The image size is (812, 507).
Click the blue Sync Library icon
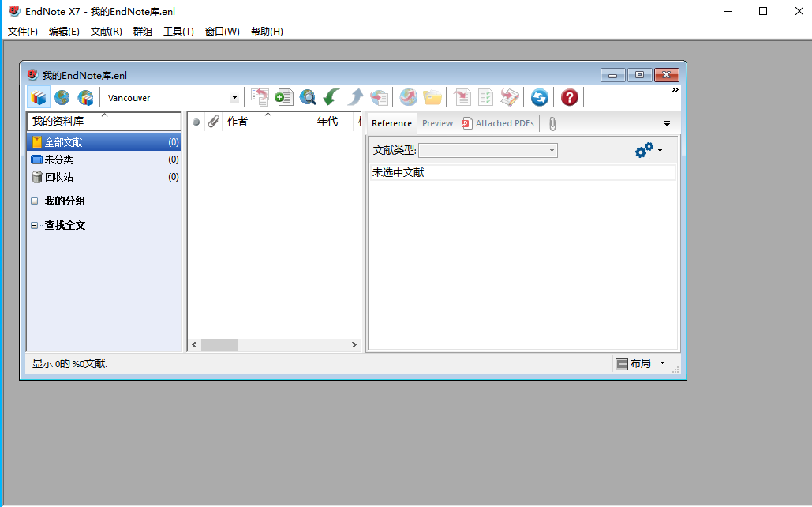tap(539, 97)
